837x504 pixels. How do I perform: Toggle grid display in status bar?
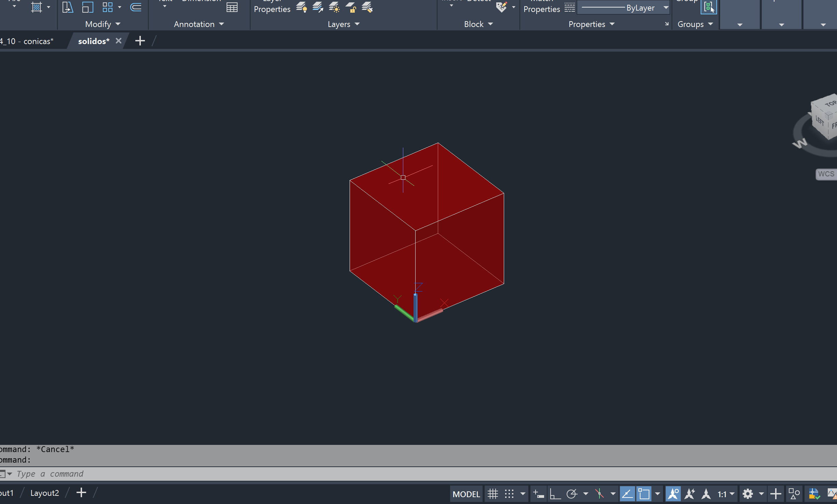492,494
